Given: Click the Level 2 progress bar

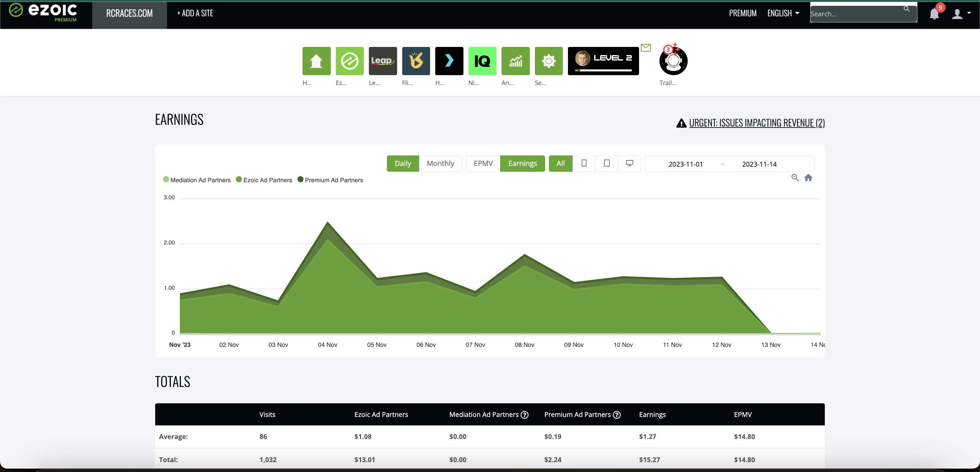Looking at the screenshot, I should coord(603,70).
